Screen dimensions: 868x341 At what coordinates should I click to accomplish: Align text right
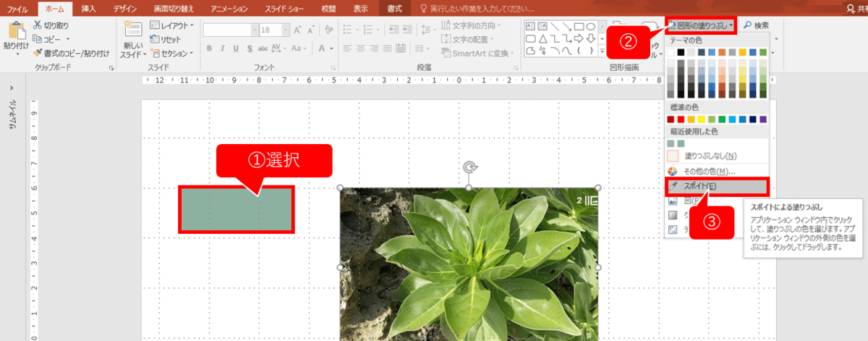coord(375,48)
